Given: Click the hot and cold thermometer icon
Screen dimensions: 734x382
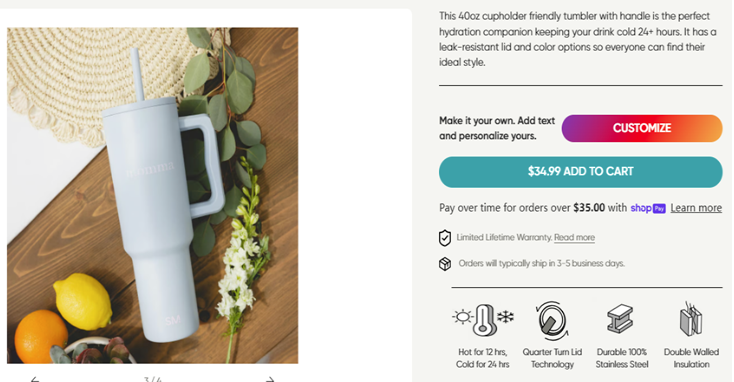Looking at the screenshot, I should point(483,319).
